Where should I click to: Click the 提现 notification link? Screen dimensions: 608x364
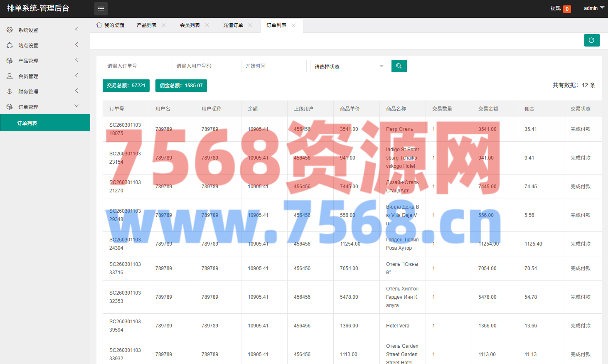point(556,8)
